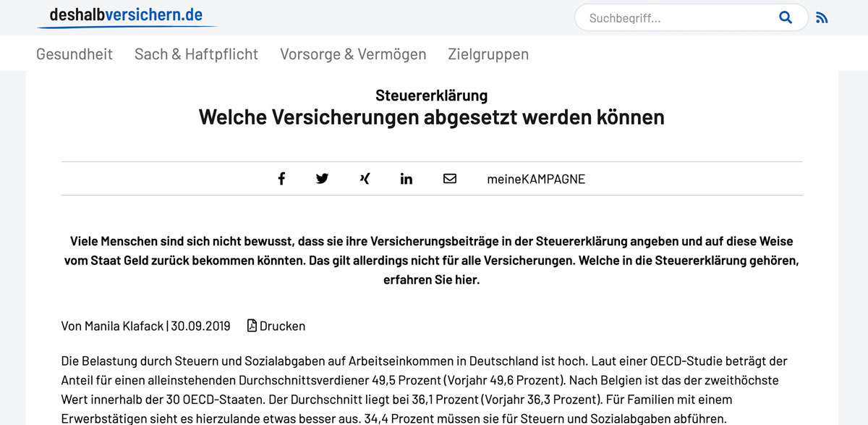
Task: Select the Steuererklärung category label
Action: click(431, 95)
